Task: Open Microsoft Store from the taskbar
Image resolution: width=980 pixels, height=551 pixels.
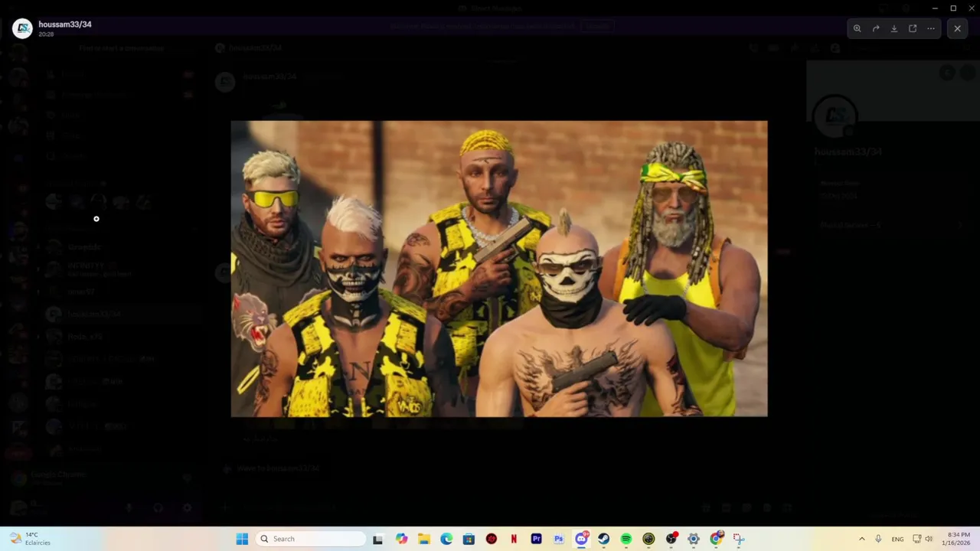Action: point(469,539)
